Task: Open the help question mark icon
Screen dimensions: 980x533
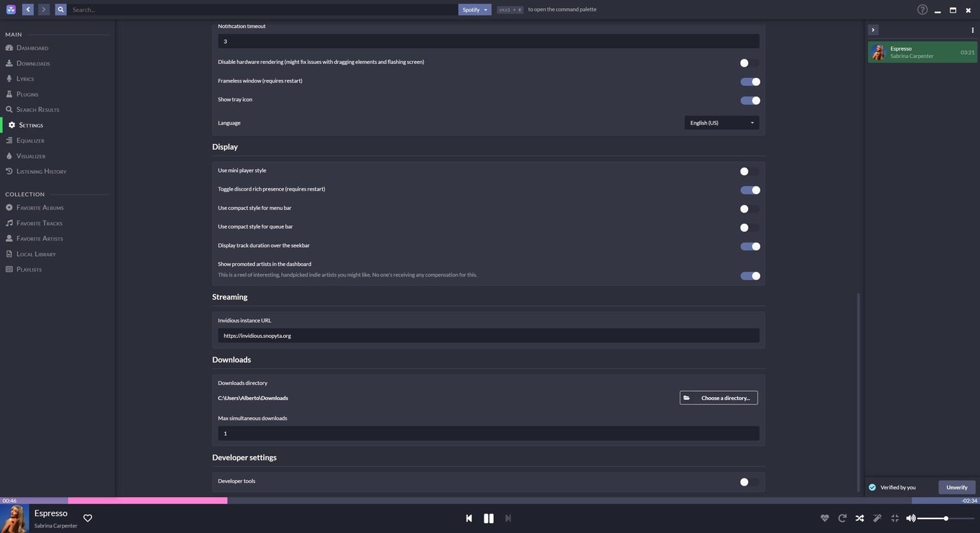Action: [922, 10]
